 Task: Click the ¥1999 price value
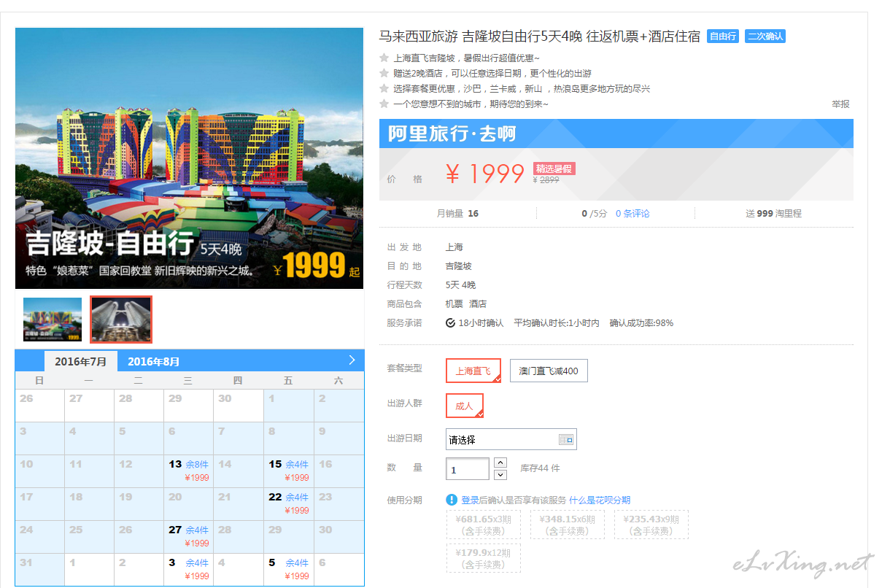(485, 174)
